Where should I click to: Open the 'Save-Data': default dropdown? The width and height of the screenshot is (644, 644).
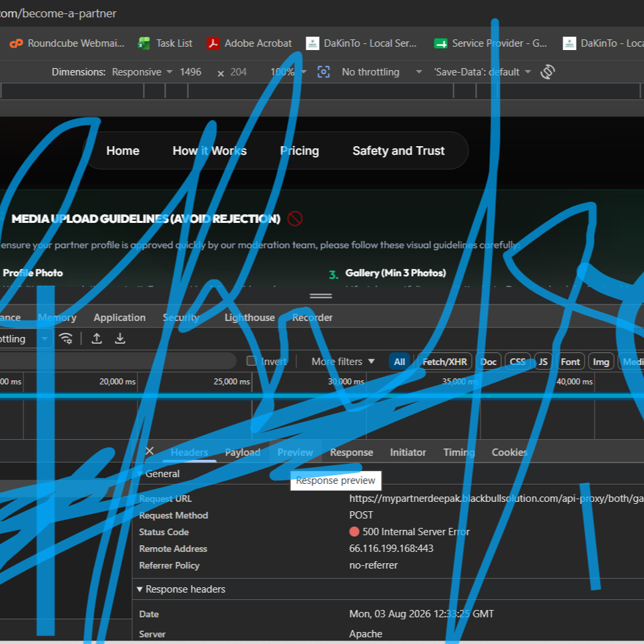click(x=482, y=72)
